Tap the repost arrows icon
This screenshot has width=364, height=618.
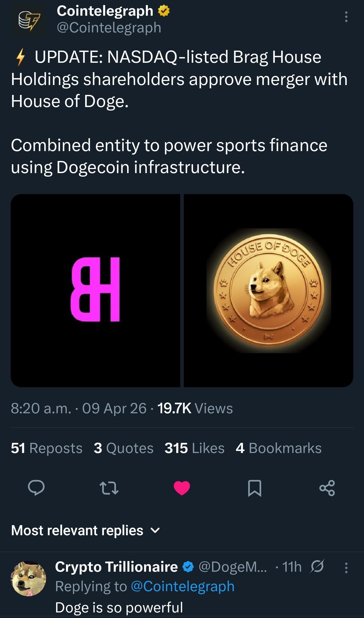coord(109,488)
